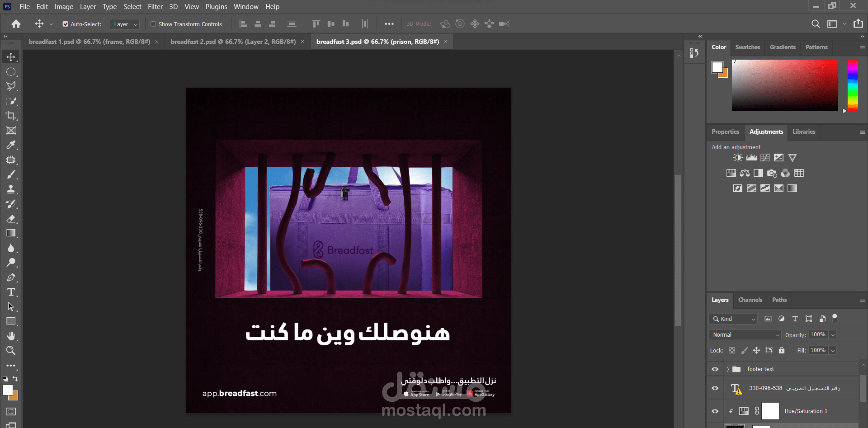
Task: Add a Gradient Map adjustment
Action: pyautogui.click(x=792, y=188)
